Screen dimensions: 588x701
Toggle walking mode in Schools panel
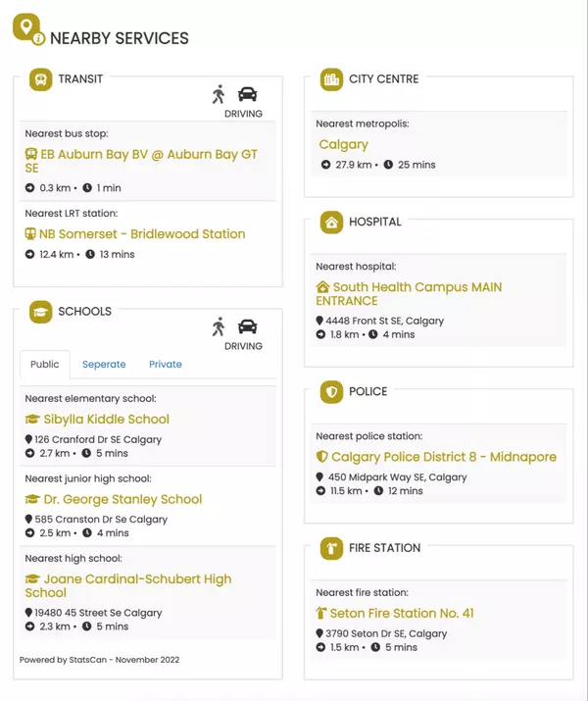[x=219, y=326]
